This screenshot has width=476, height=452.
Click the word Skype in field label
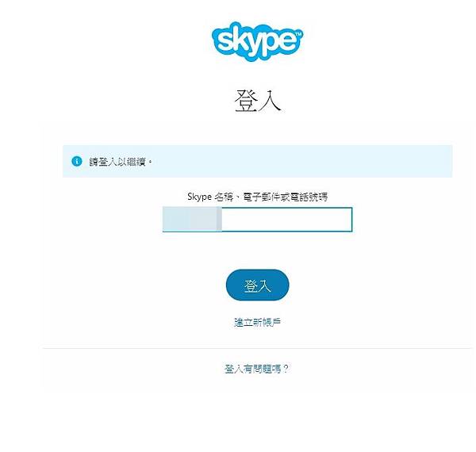click(199, 197)
